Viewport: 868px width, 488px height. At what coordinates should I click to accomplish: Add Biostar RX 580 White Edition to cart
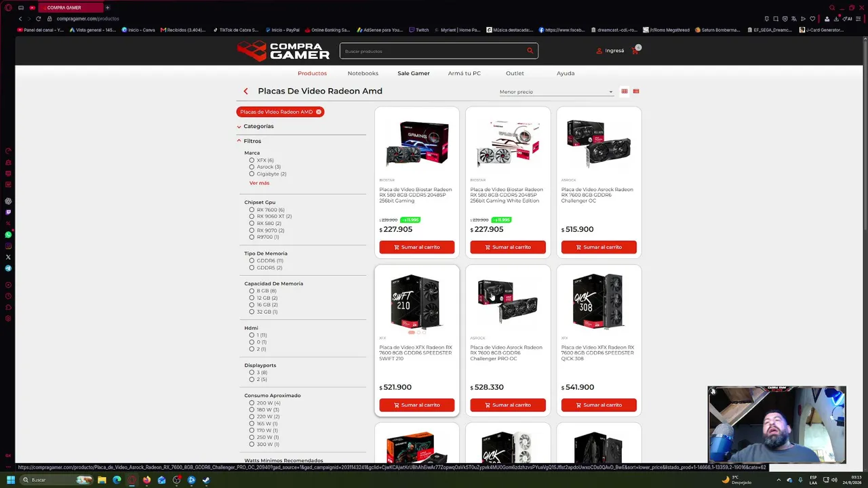point(508,247)
